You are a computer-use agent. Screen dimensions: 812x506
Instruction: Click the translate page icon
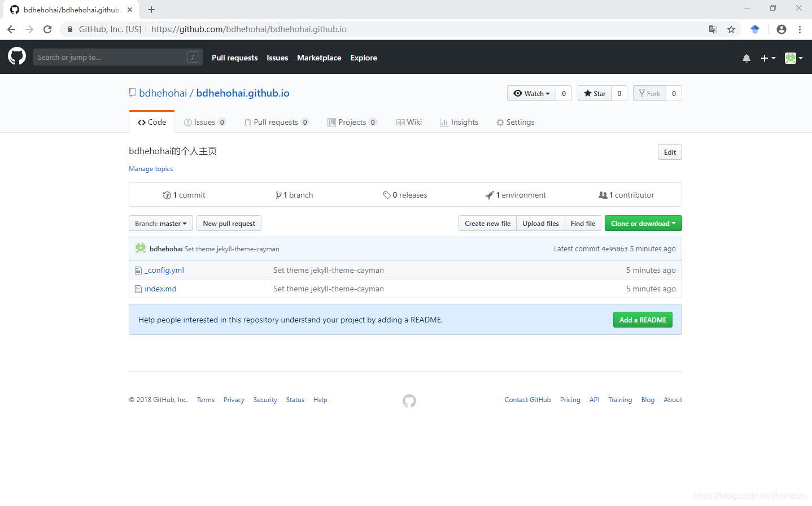pyautogui.click(x=713, y=29)
